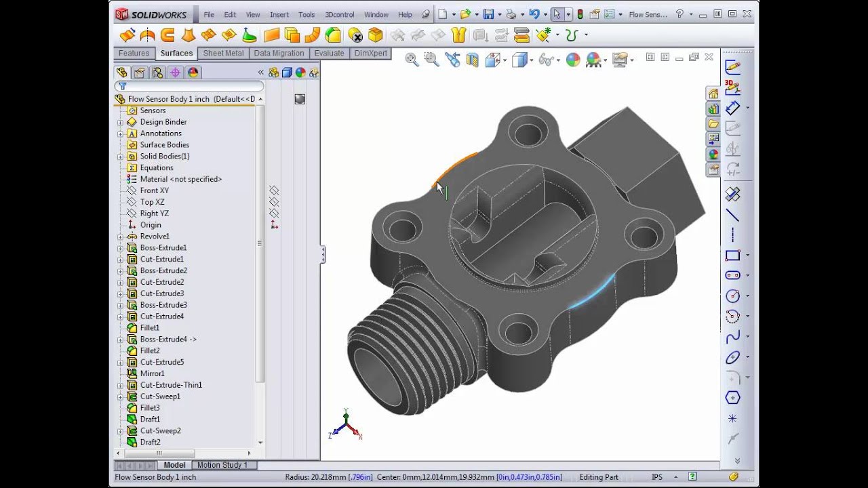The height and width of the screenshot is (488, 868).
Task: Select the Lofted Surface tool
Action: click(x=188, y=35)
